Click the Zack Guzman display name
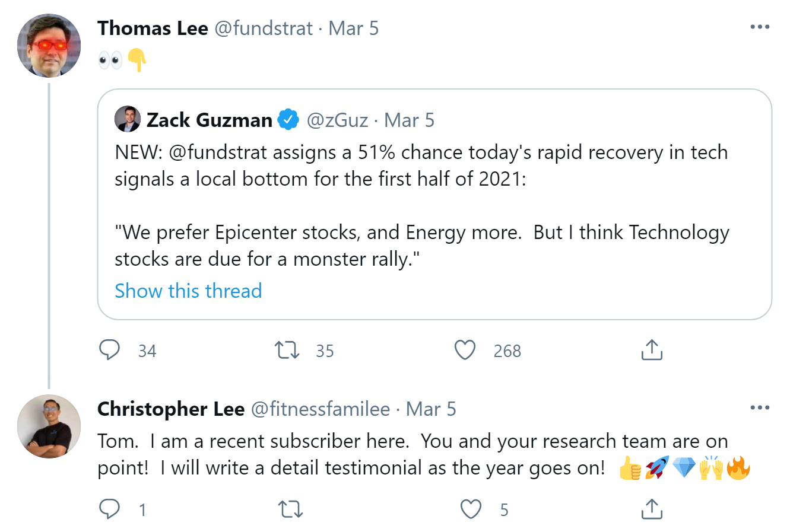Image resolution: width=790 pixels, height=532 pixels. pos(209,120)
